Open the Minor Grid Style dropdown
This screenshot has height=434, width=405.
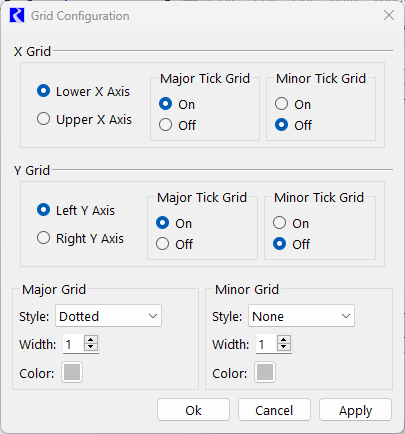pyautogui.click(x=301, y=316)
